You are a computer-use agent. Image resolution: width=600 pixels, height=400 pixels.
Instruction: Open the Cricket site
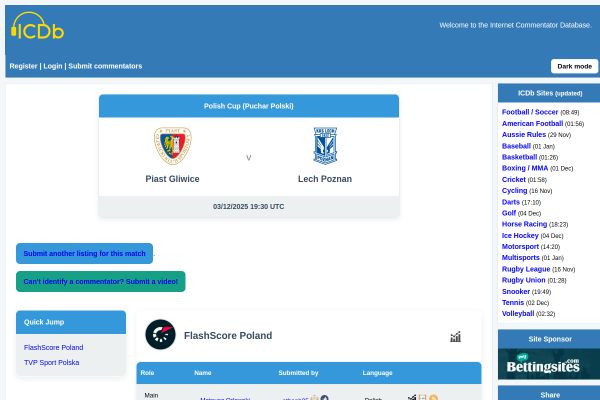tap(514, 180)
